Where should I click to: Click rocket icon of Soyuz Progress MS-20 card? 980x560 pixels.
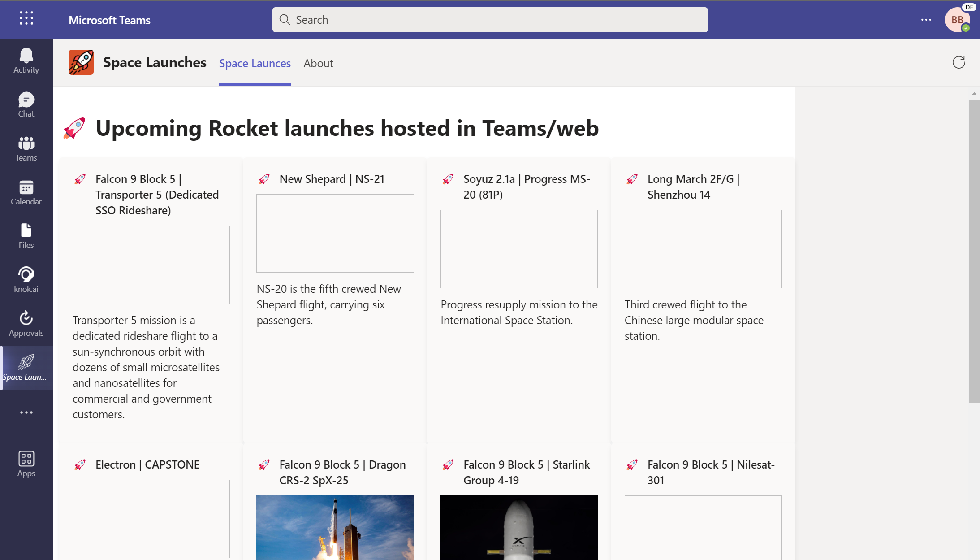(448, 179)
